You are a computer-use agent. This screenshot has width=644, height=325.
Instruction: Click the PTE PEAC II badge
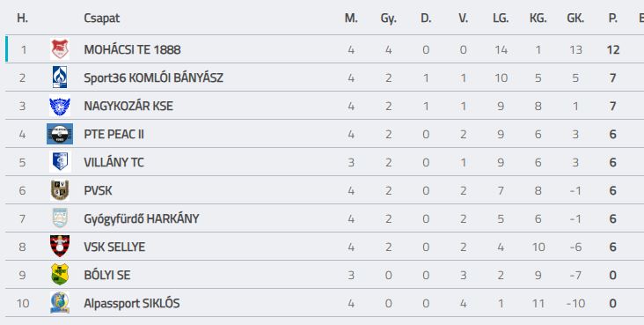[60, 134]
